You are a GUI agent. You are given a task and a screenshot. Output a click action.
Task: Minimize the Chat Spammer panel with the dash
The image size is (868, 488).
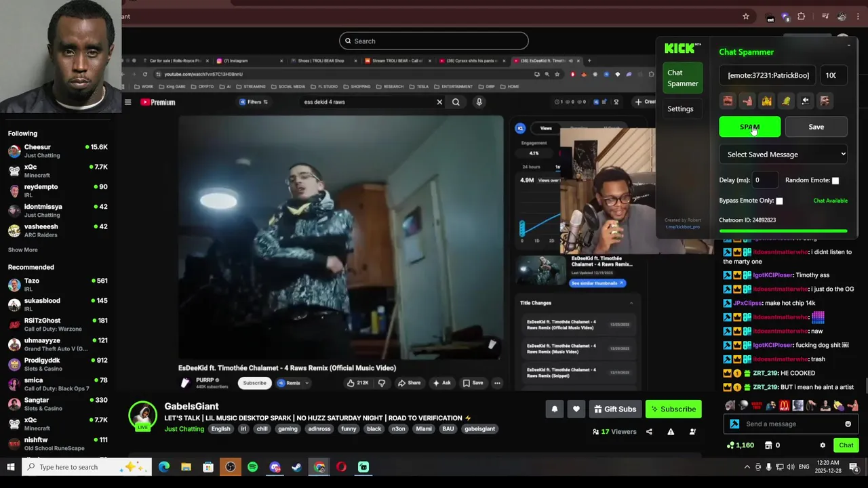[848, 46]
